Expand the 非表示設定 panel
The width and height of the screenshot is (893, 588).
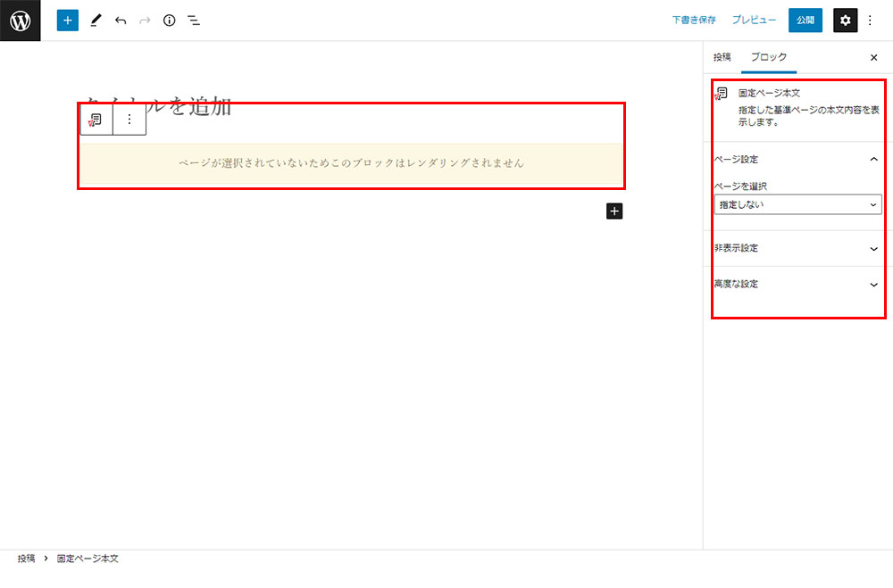click(873, 248)
